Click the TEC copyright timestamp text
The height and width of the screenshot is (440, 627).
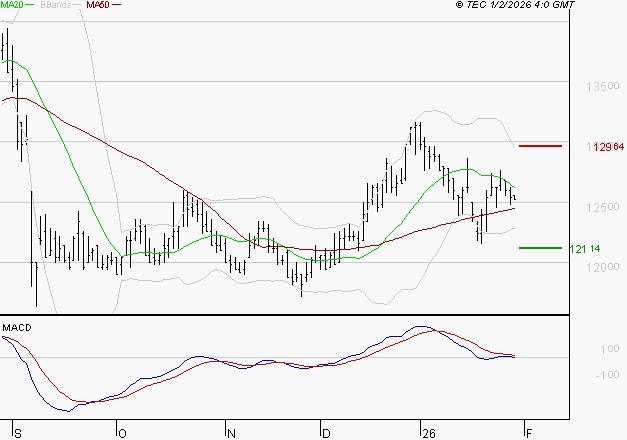click(515, 4)
